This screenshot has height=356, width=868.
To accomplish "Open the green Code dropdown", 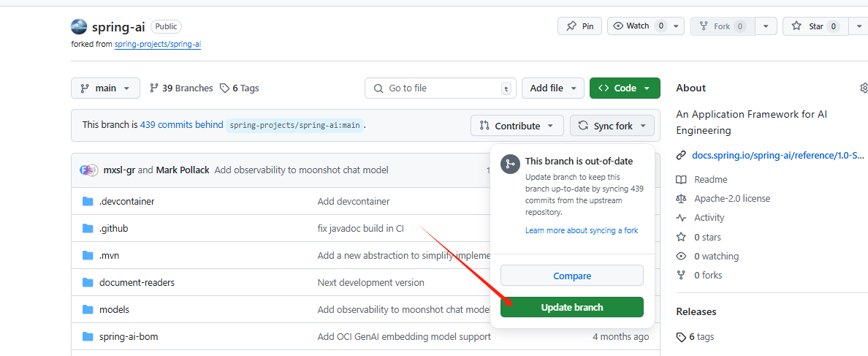I will pyautogui.click(x=625, y=88).
